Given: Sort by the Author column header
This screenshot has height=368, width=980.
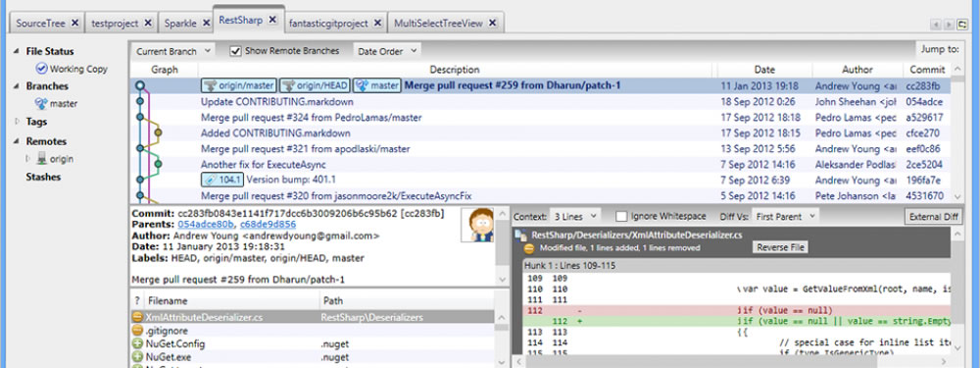Looking at the screenshot, I should (857, 70).
